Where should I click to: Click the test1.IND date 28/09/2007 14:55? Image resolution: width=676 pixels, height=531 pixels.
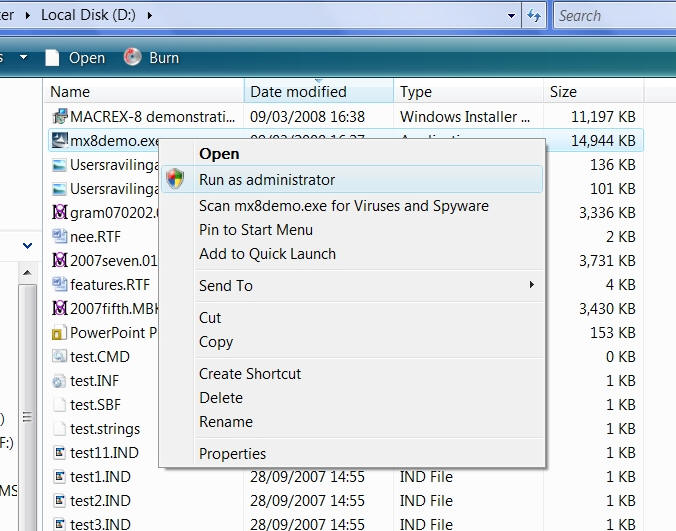(307, 477)
